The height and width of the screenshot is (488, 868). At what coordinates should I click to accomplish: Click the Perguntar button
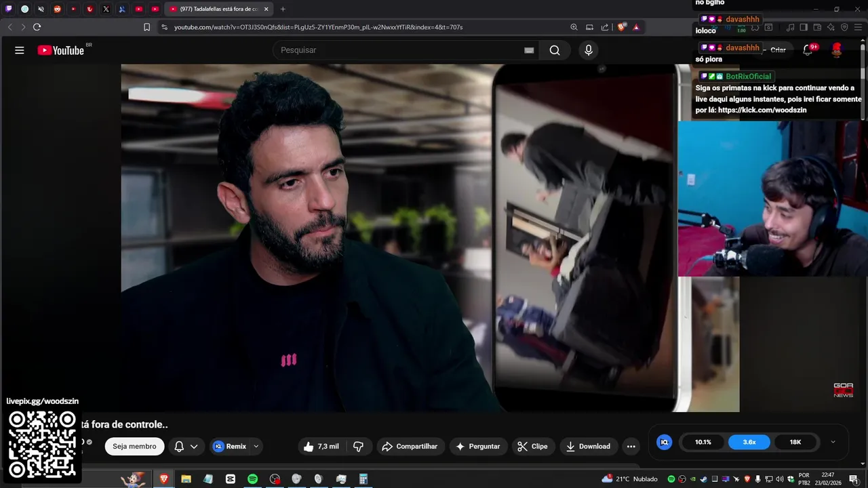pos(478,446)
